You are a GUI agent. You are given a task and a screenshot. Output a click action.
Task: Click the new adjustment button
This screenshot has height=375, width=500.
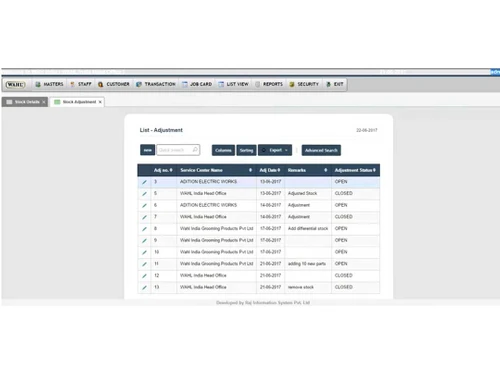tap(147, 150)
